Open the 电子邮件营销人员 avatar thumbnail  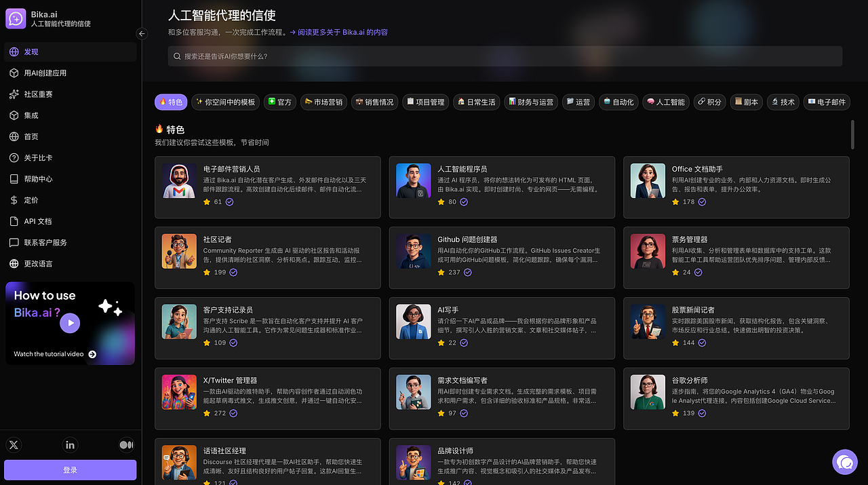[180, 181]
